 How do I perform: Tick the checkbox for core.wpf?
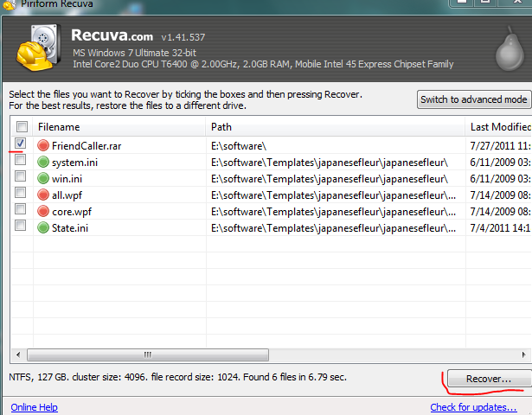(21, 209)
